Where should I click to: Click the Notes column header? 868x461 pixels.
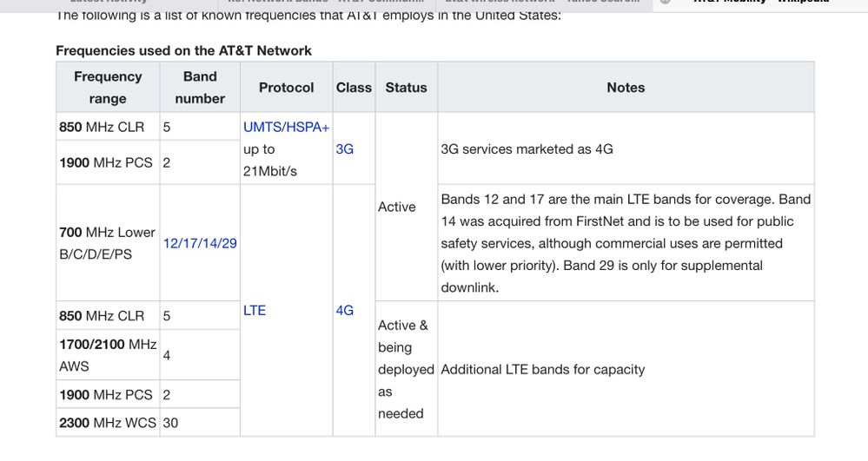coord(626,88)
